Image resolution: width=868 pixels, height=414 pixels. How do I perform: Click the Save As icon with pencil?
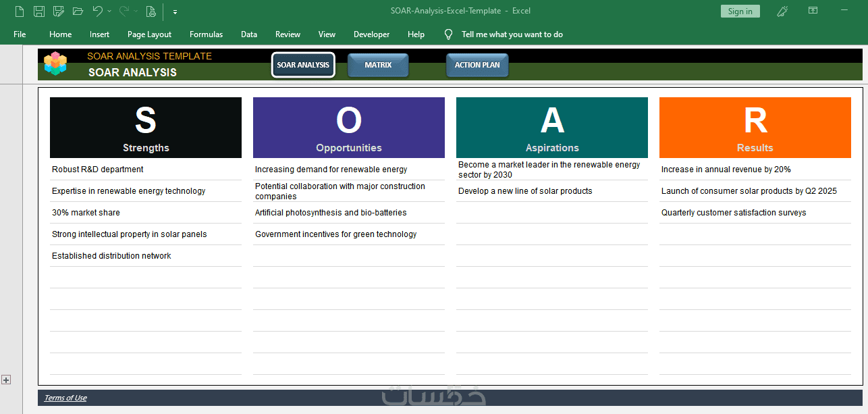58,11
